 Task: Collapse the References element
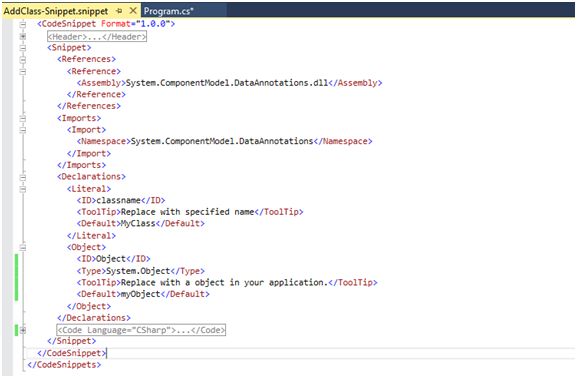(23, 60)
